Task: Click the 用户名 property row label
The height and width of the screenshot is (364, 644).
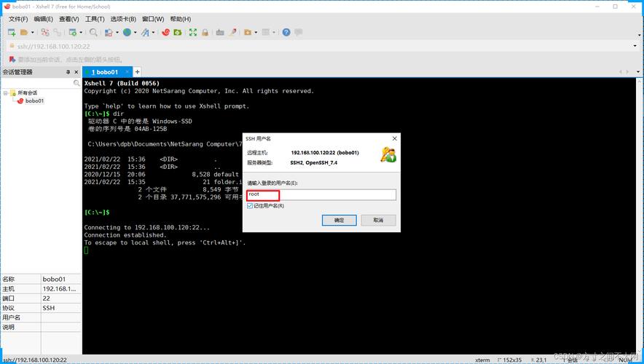Action: click(11, 317)
